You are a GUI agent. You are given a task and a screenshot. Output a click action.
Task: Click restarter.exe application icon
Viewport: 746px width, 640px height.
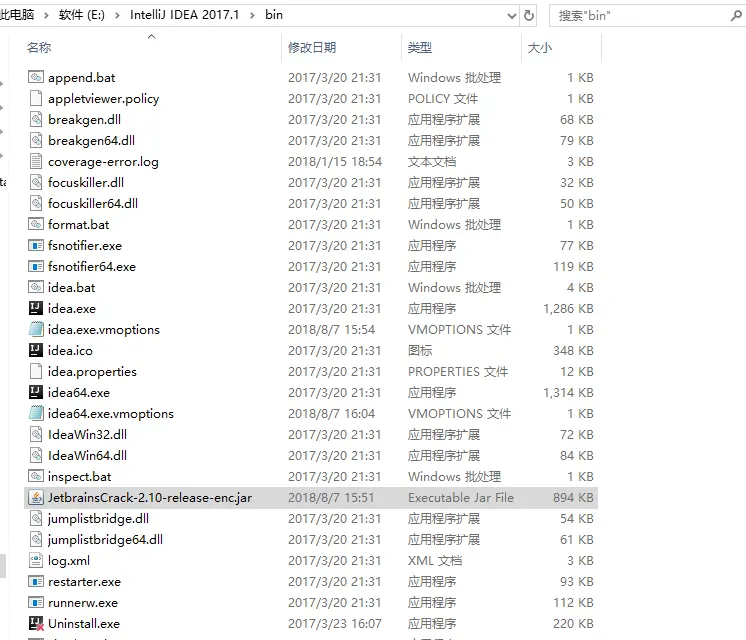(x=36, y=581)
